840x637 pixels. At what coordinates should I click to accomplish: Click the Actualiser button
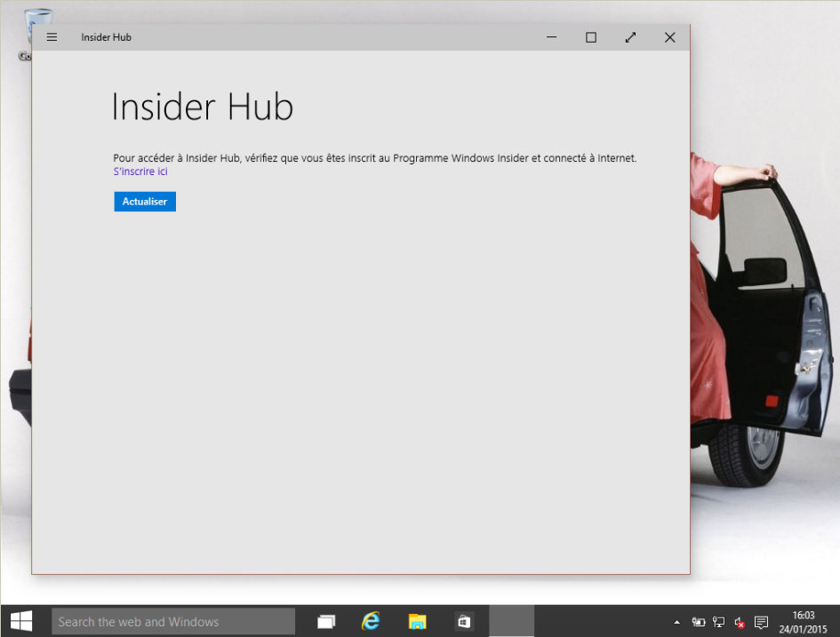tap(144, 202)
